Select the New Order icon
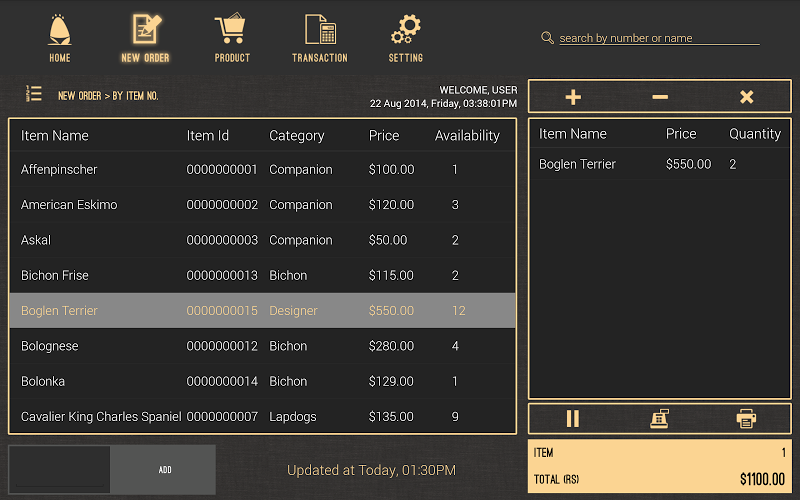800x500 pixels. pos(145,29)
